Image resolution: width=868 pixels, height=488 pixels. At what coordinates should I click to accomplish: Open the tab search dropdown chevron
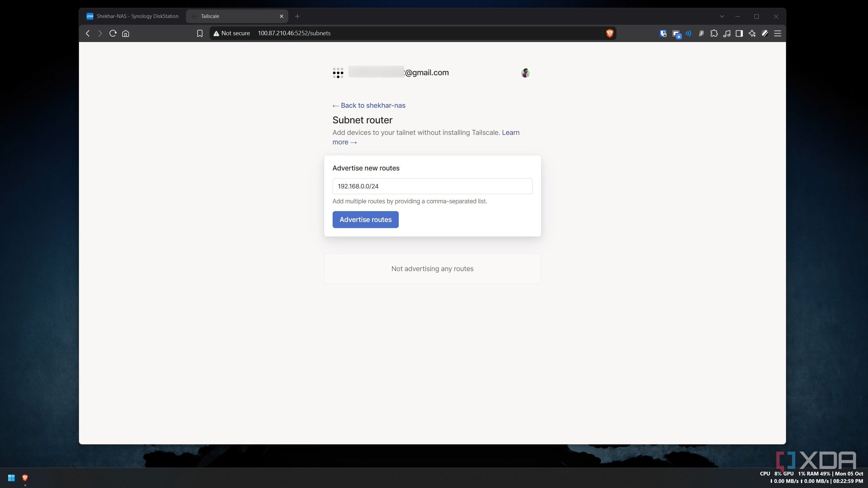point(722,16)
